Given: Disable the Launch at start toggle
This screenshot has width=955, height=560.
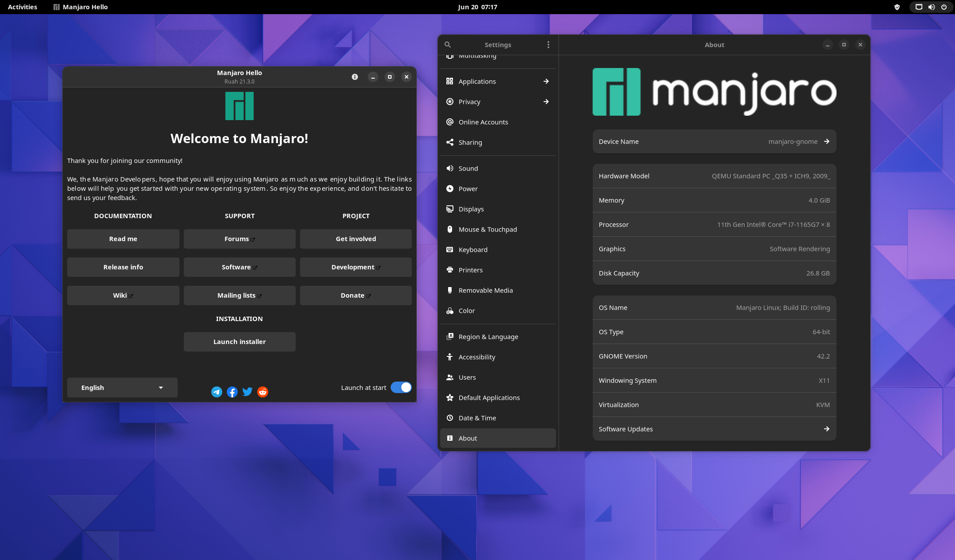Looking at the screenshot, I should [400, 387].
